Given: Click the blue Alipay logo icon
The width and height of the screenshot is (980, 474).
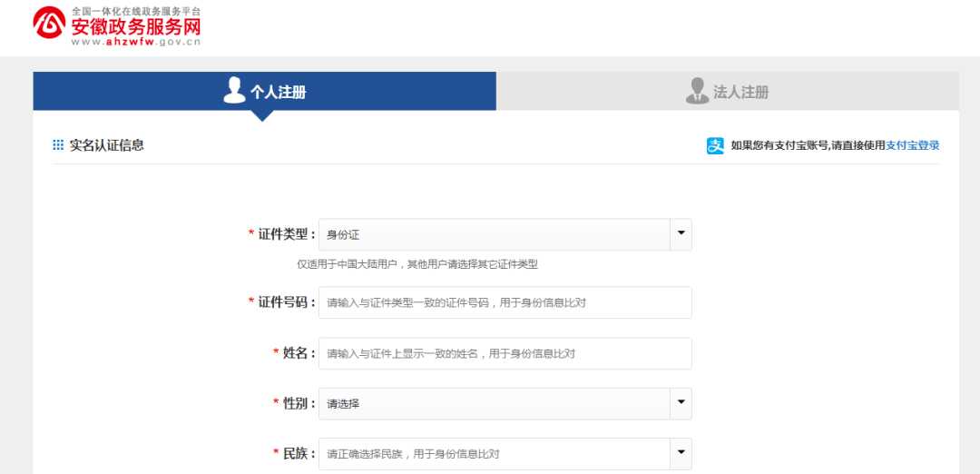Looking at the screenshot, I should (x=716, y=145).
